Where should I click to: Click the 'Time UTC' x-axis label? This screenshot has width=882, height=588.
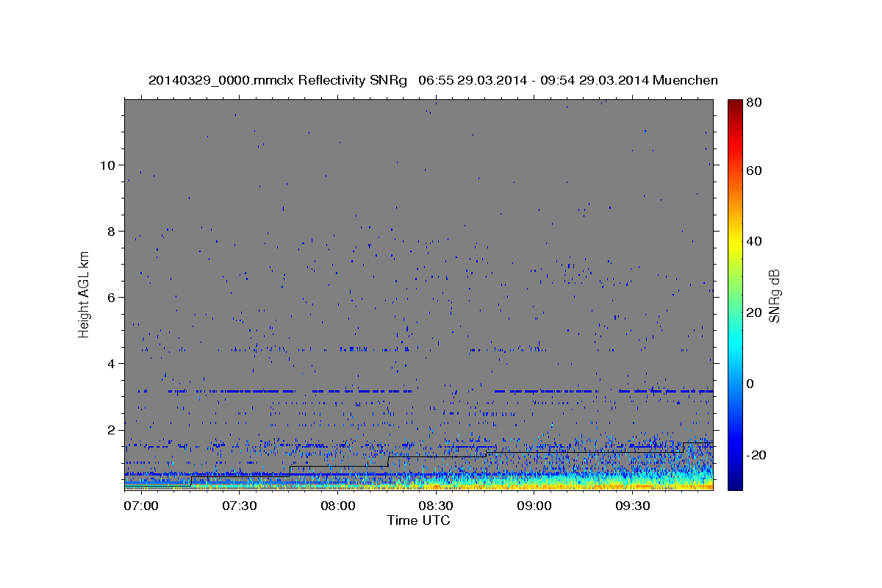tap(418, 520)
